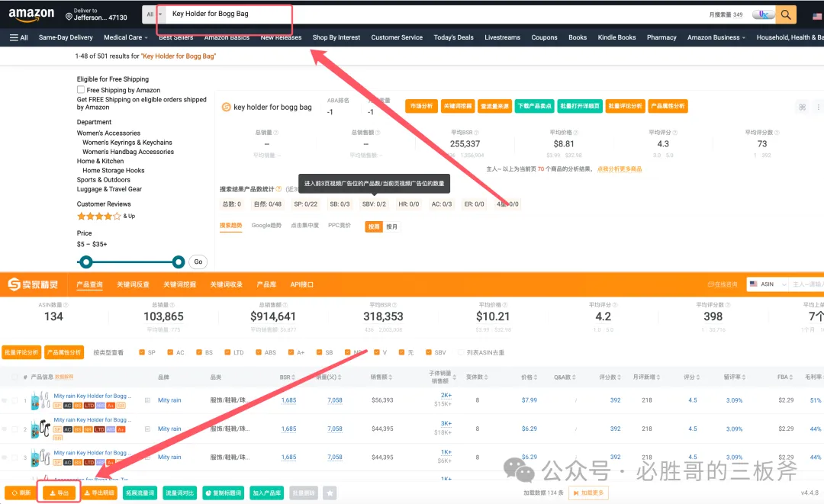Click the 刷新 refresh button
This screenshot has height=504, width=824.
pos(21,493)
